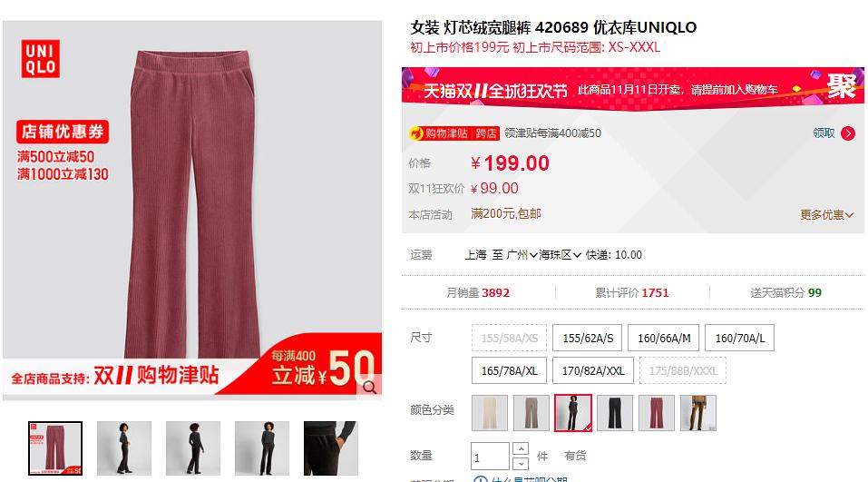Click the 聚 icon on Double 11 banner
This screenshot has width=868, height=482.
point(841,86)
